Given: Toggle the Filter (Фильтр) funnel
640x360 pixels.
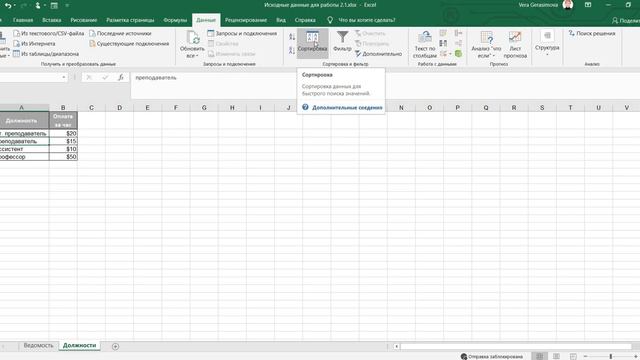Looking at the screenshot, I should click(342, 42).
